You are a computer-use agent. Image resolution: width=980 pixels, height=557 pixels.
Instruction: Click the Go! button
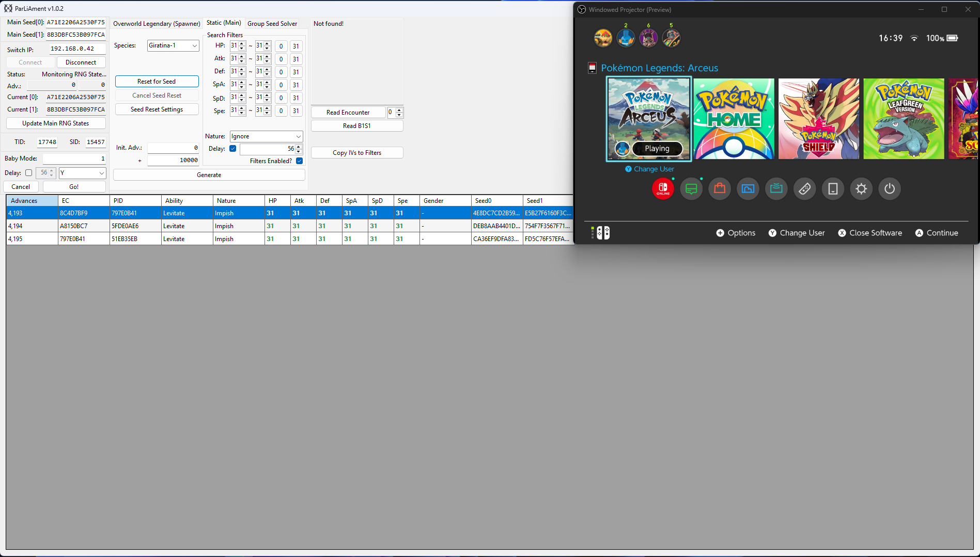tap(74, 187)
